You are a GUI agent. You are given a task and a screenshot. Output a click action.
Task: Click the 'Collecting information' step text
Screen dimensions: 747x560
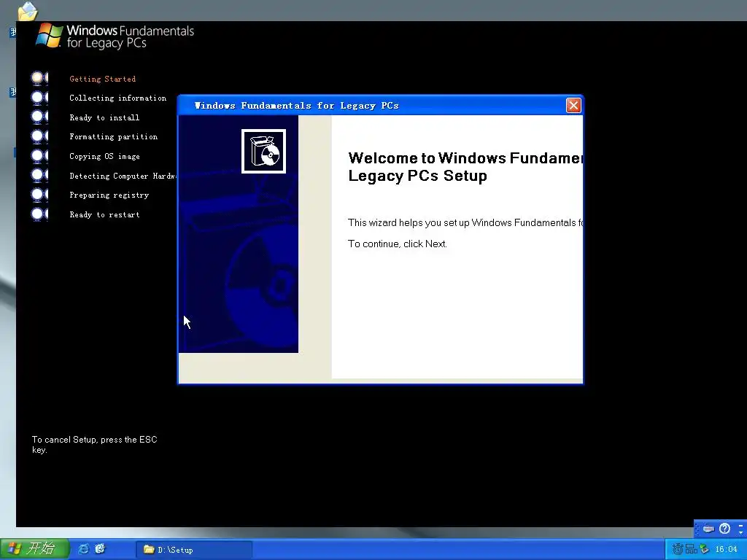pyautogui.click(x=117, y=98)
